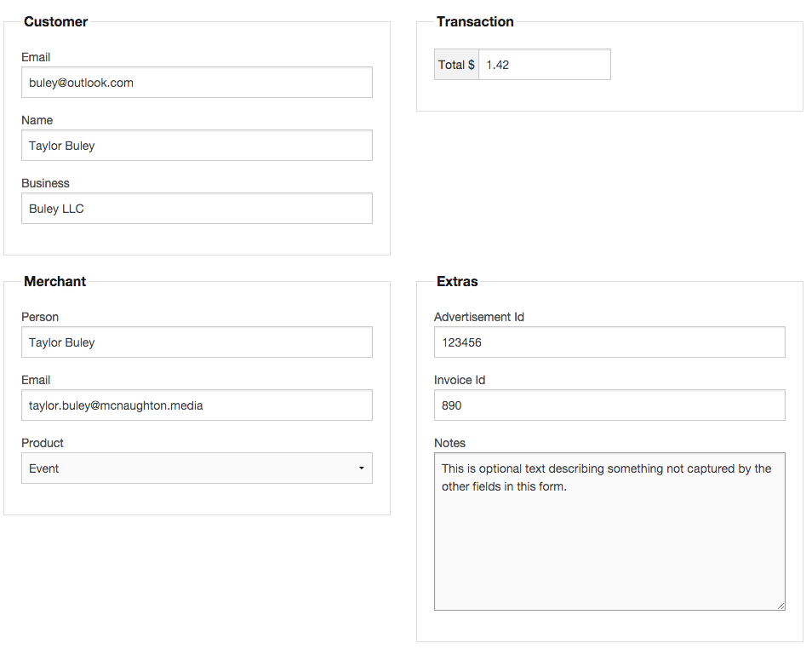Focus the Merchant Person field

(197, 342)
